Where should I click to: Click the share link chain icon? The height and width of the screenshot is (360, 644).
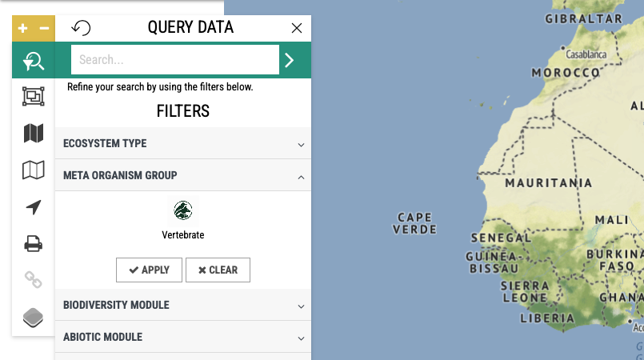click(x=34, y=280)
